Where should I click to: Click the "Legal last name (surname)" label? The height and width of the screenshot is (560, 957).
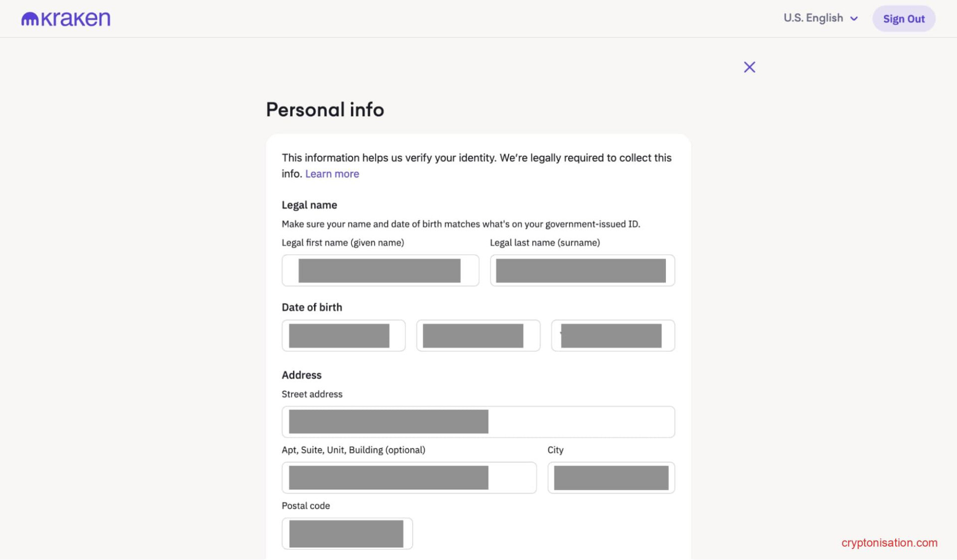click(545, 243)
